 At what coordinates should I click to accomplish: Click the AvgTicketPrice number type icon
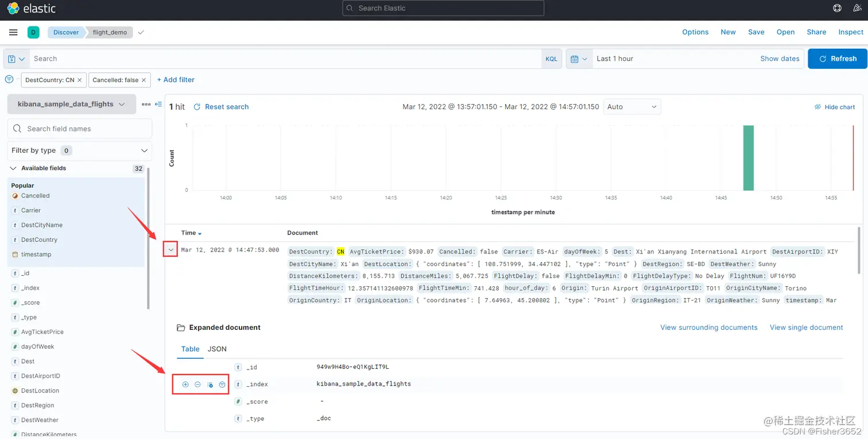15,332
